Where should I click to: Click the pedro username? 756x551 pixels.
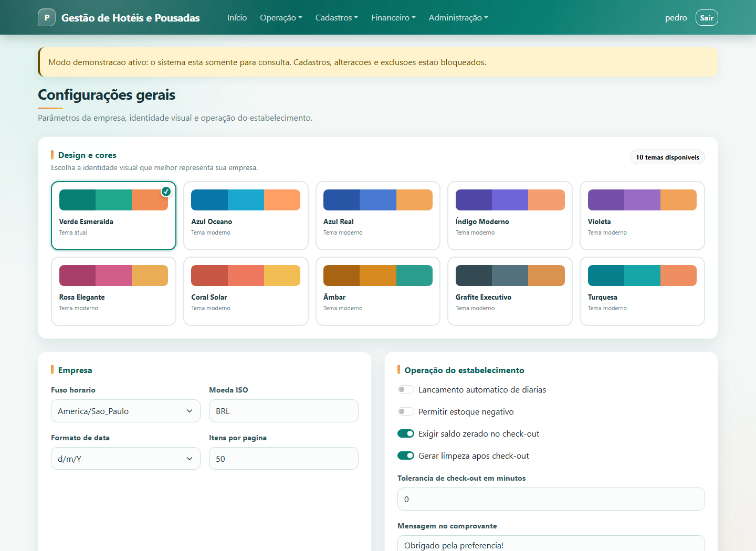point(676,18)
